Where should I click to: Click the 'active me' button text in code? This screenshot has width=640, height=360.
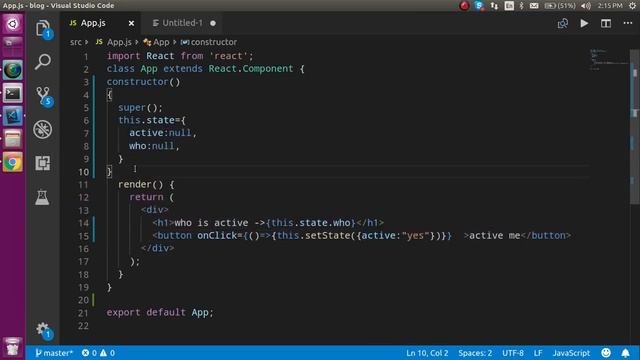(x=495, y=236)
